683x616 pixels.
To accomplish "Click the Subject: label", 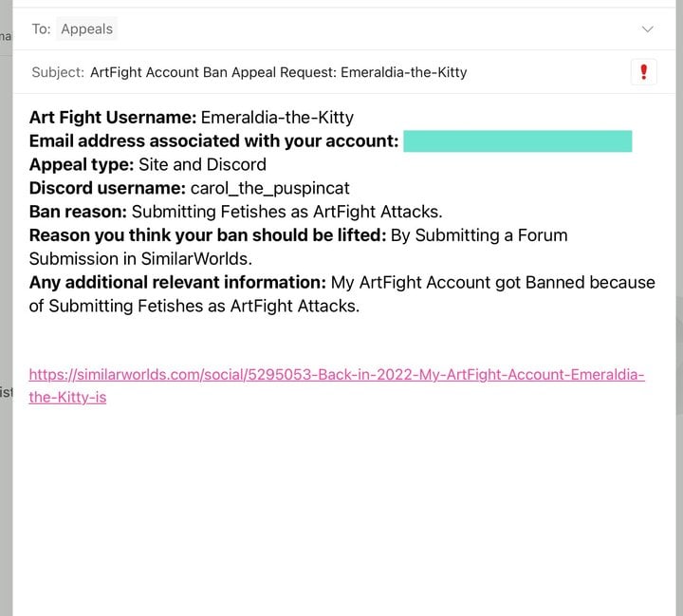I will pyautogui.click(x=58, y=72).
